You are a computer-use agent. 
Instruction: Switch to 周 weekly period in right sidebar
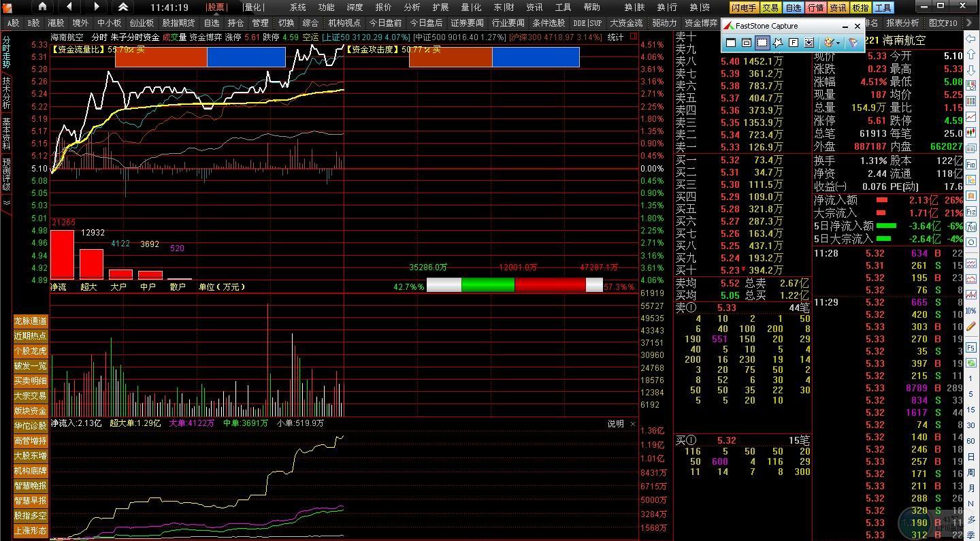[x=971, y=472]
